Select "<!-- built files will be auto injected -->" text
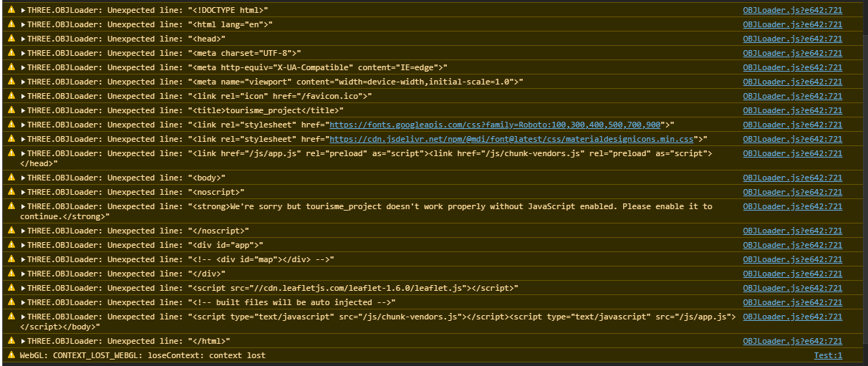This screenshot has width=868, height=366. point(291,302)
